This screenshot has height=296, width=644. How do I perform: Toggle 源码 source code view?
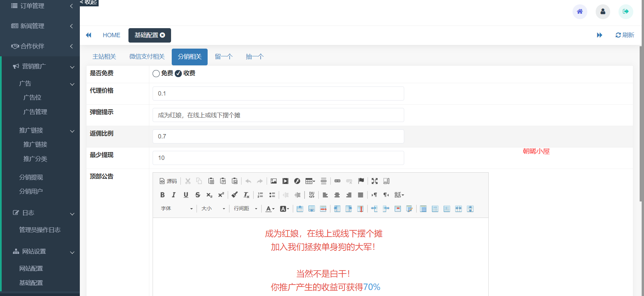click(x=168, y=181)
